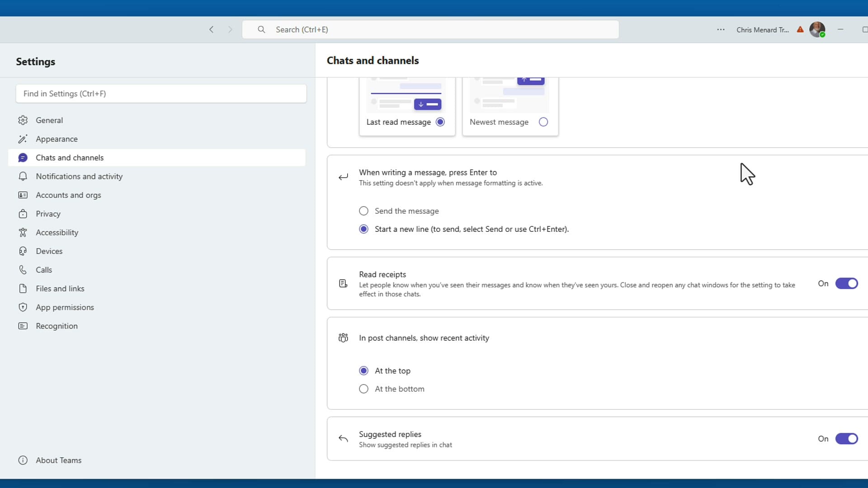Choose At the bottom for recent activity
The image size is (868, 488).
363,389
